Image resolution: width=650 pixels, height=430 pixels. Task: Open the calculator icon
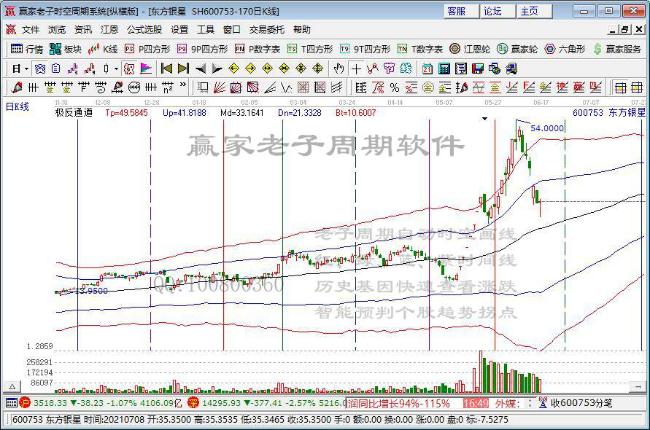pyautogui.click(x=444, y=69)
